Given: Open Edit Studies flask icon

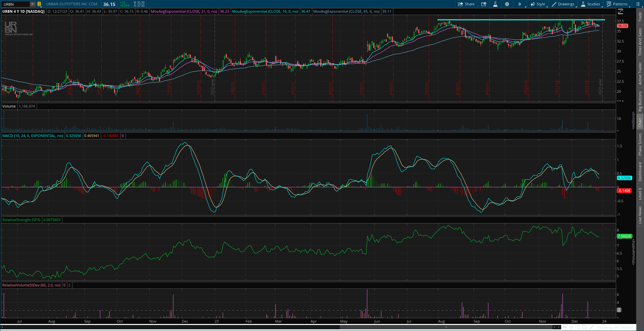Looking at the screenshot, I should tap(495, 4).
